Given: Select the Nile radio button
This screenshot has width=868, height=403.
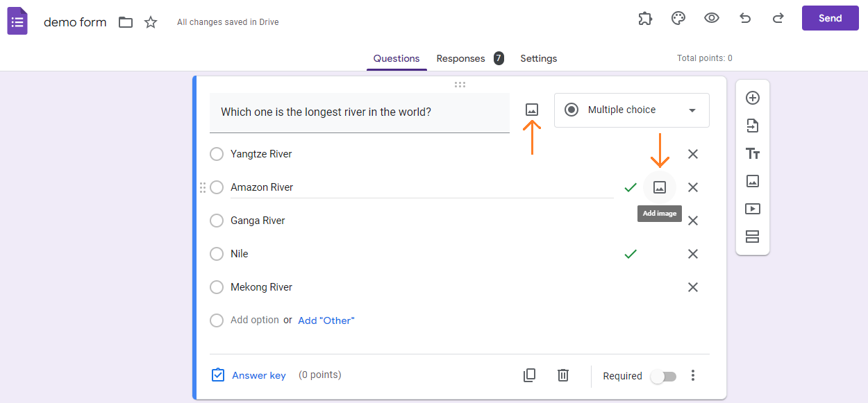Looking at the screenshot, I should [217, 254].
